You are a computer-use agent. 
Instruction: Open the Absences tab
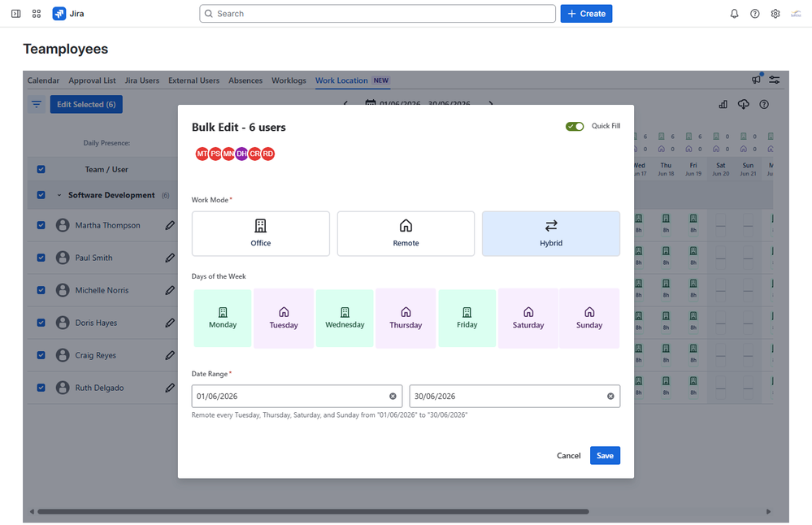point(245,80)
